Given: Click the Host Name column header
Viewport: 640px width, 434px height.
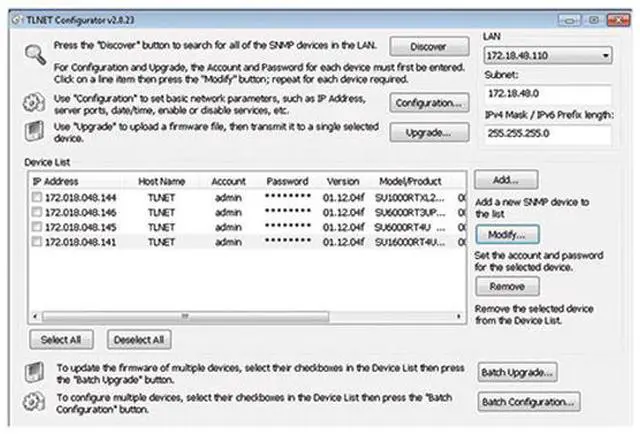Looking at the screenshot, I should (x=162, y=182).
